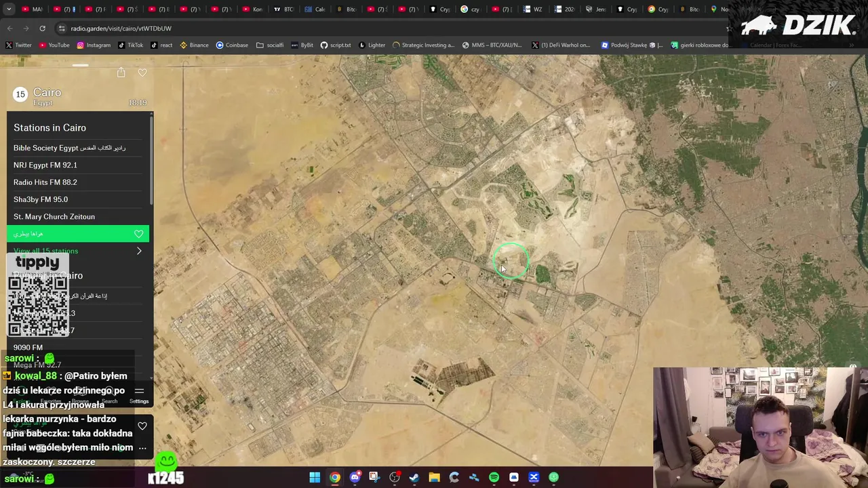This screenshot has width=868, height=488.
Task: Click the number 15 station count badge
Action: pos(20,94)
